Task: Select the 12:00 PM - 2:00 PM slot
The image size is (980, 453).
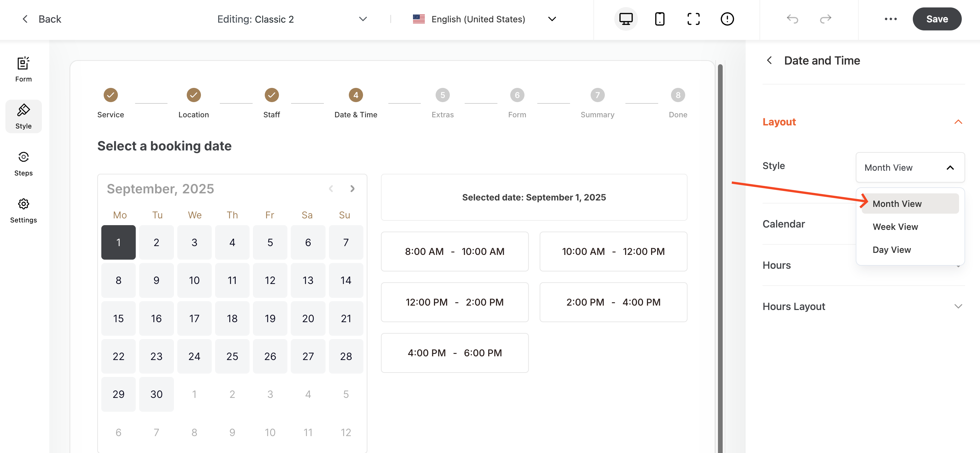Action: point(455,302)
